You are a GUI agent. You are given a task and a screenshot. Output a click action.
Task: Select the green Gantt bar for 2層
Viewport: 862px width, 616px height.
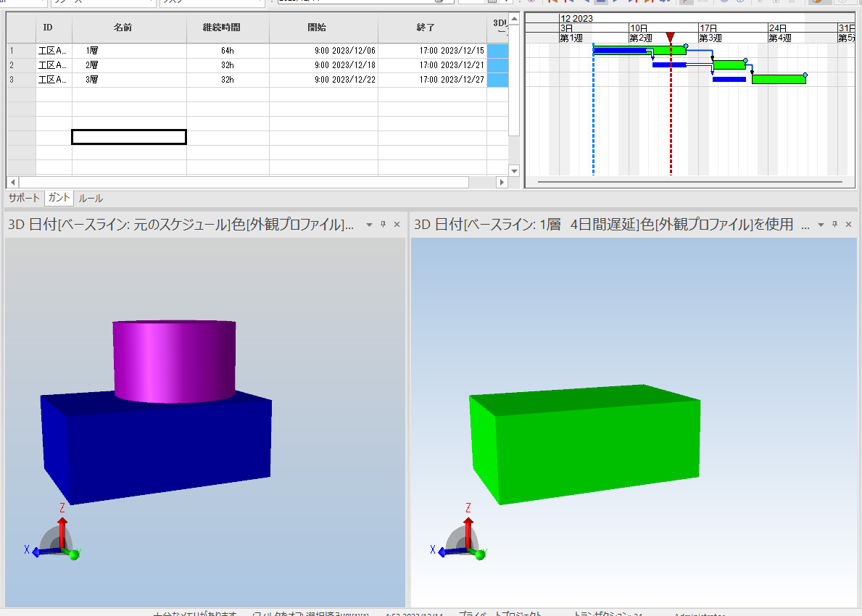coord(729,64)
